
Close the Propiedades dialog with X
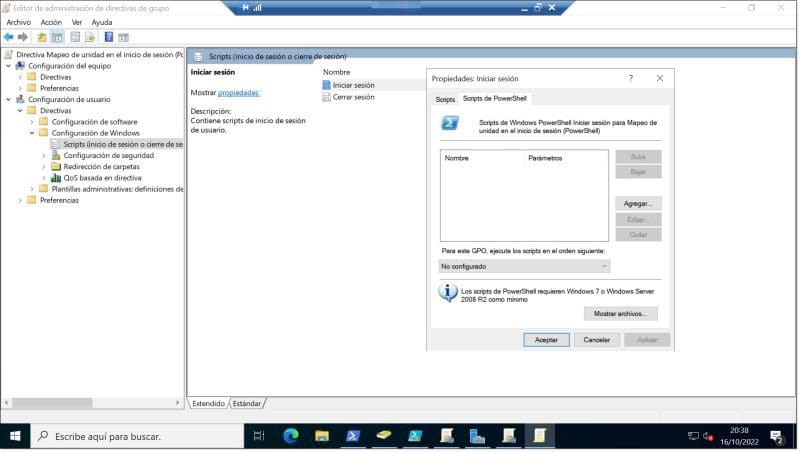(x=660, y=78)
